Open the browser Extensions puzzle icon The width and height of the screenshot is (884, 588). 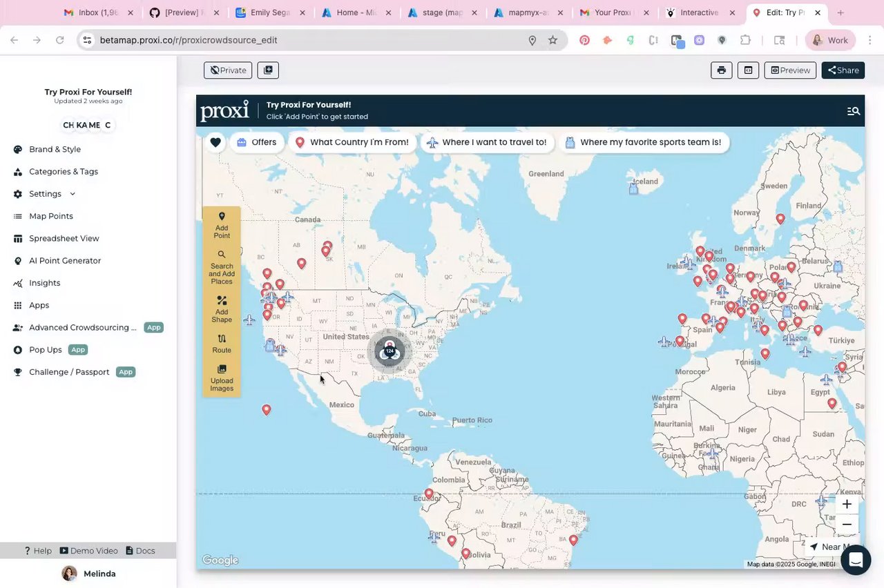(x=745, y=40)
